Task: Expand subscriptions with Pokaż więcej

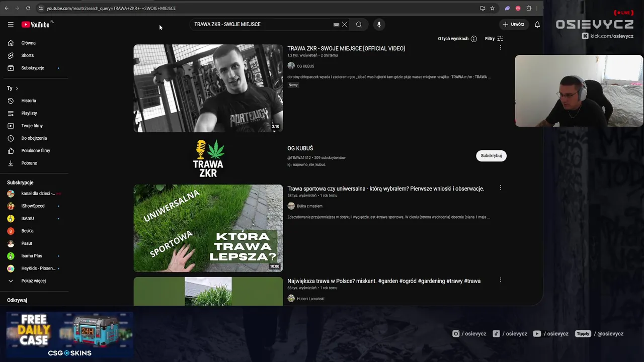Action: click(x=34, y=281)
